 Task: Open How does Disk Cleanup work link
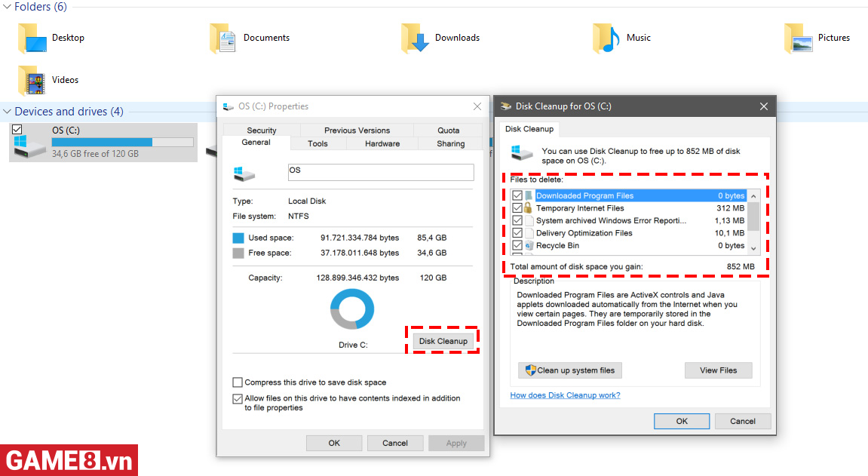point(565,395)
